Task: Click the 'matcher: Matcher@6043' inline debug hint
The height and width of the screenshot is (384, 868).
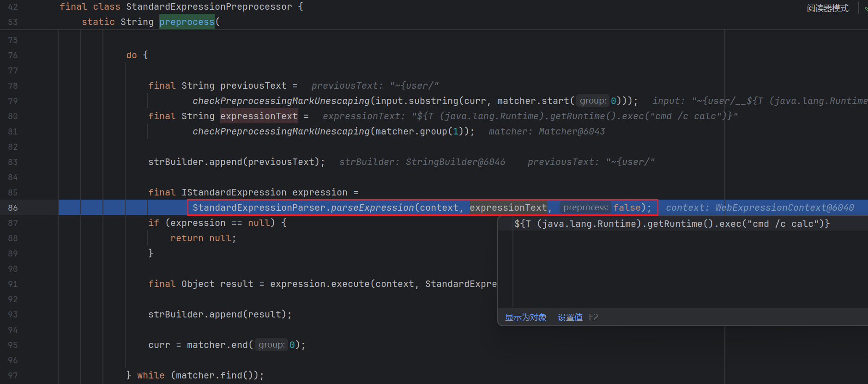Action: coord(547,132)
